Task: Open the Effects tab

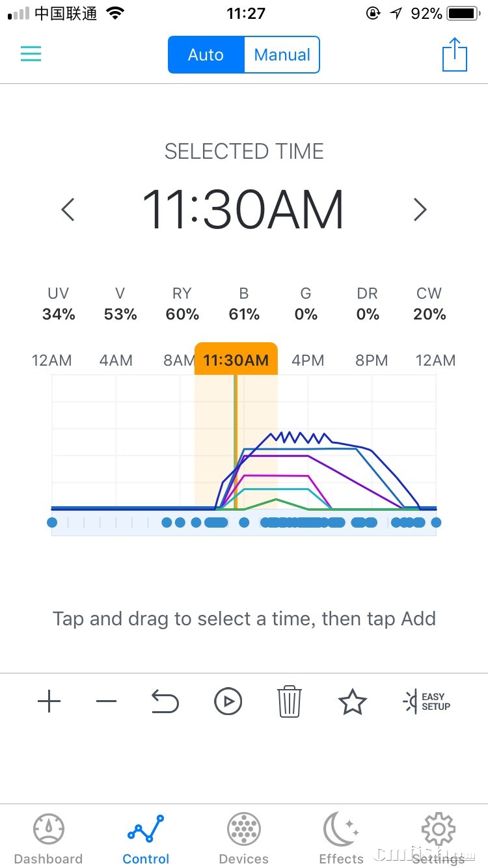Action: [x=341, y=839]
